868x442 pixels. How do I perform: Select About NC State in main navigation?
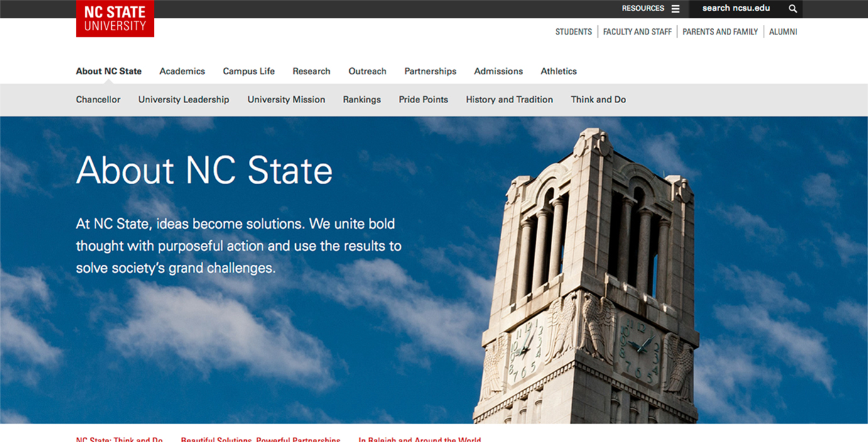(109, 71)
